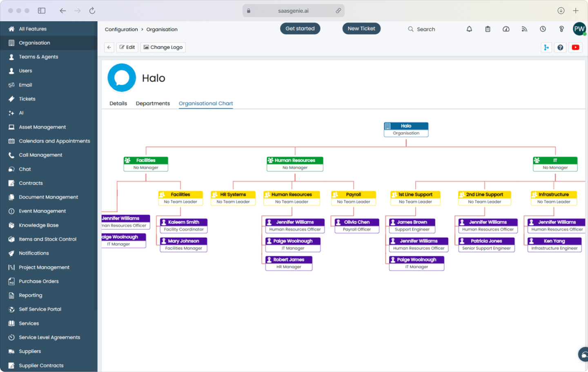The height and width of the screenshot is (372, 588).
Task: Click the Halo organisation logo
Action: point(122,78)
